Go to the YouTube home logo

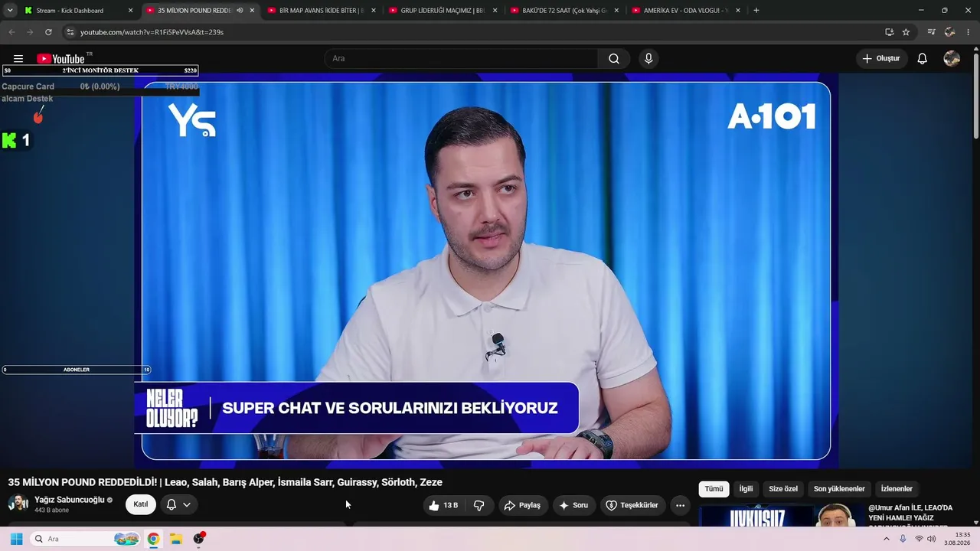(x=60, y=59)
